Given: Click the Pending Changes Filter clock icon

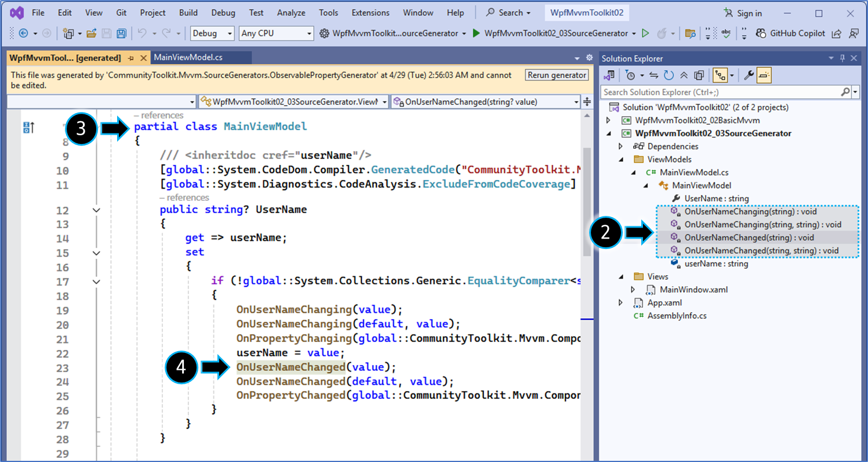Looking at the screenshot, I should [630, 75].
